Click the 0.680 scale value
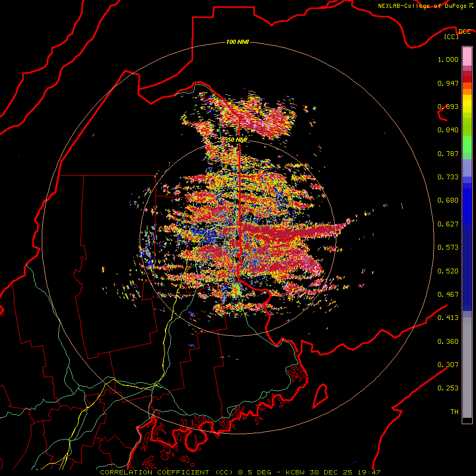This screenshot has height=476, width=476. click(x=448, y=200)
